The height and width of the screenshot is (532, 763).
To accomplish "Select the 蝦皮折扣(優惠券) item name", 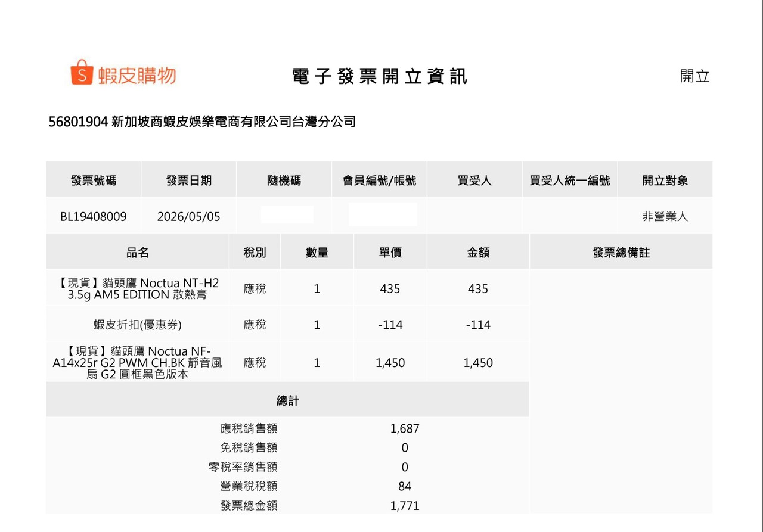I will 138,325.
